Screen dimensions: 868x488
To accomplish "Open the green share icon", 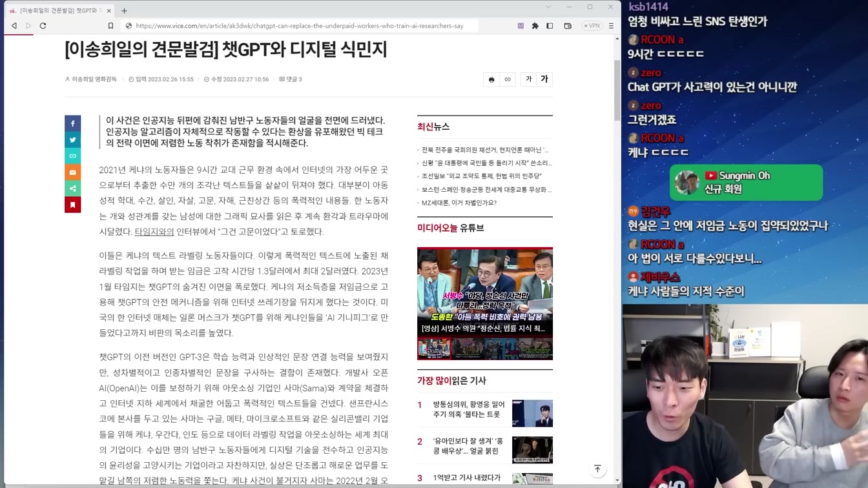I will [73, 188].
